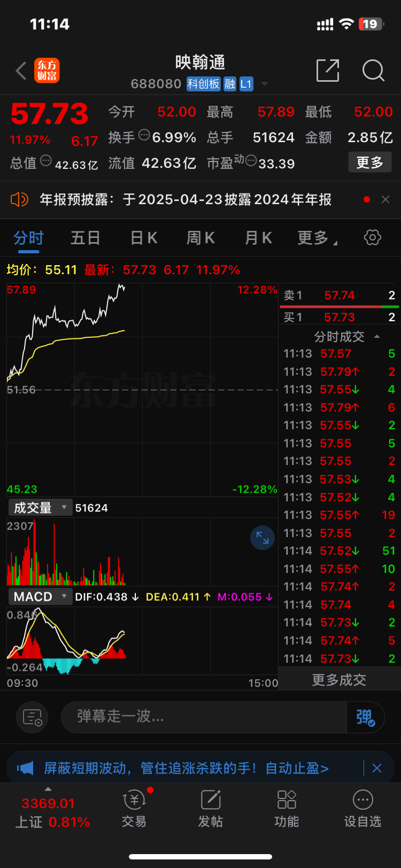Tap the 总手 51624 value

tap(273, 137)
